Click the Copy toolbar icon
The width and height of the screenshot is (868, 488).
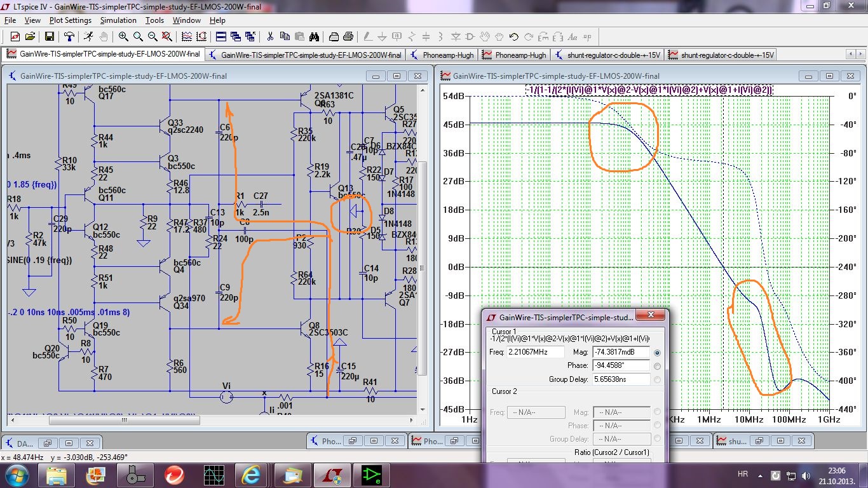(285, 37)
